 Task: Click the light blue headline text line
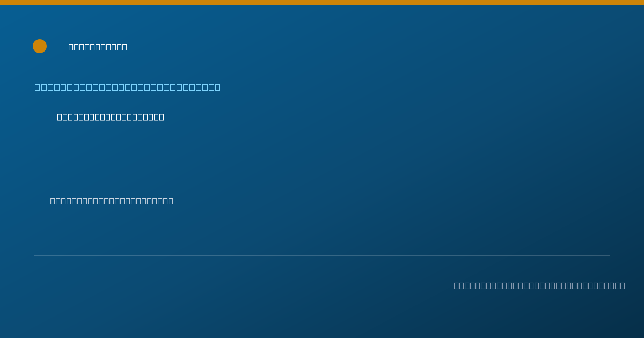click(128, 87)
